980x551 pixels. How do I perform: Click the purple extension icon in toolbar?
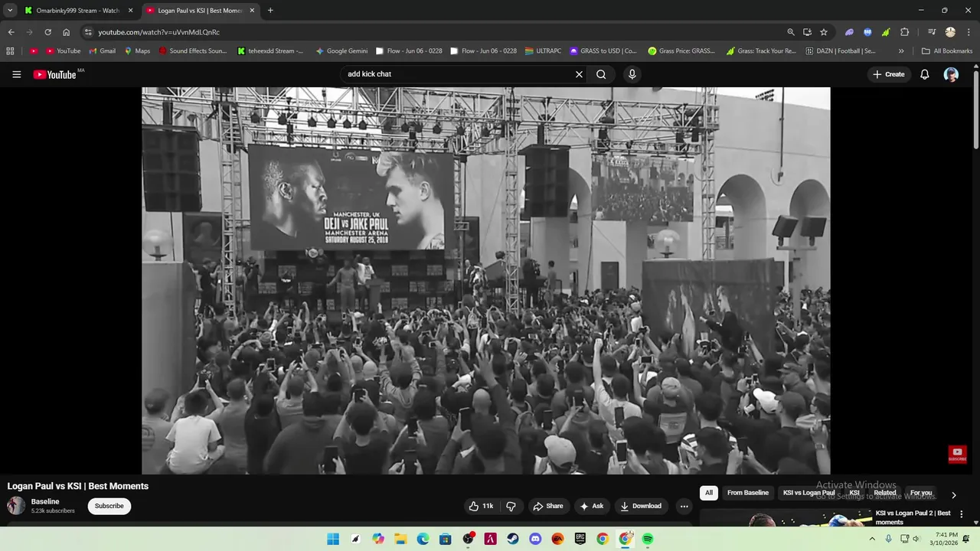(x=849, y=32)
